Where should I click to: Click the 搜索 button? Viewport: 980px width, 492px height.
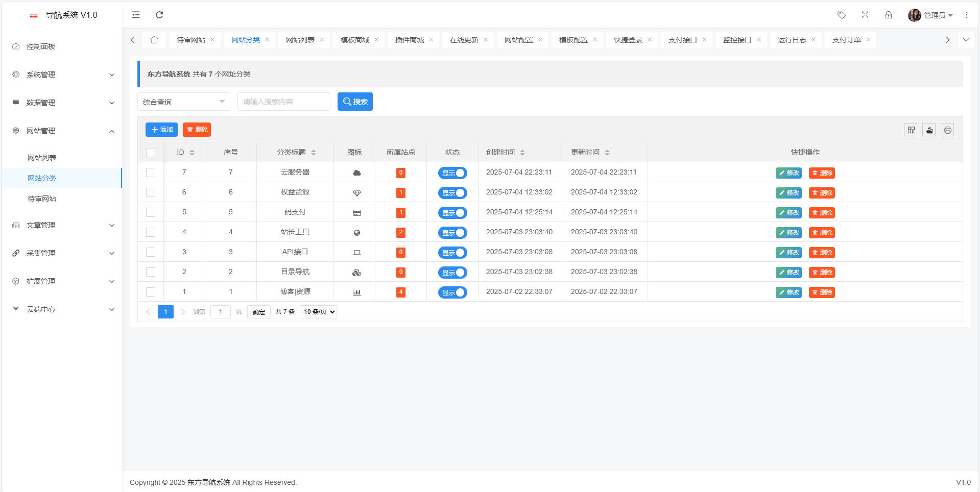pos(355,102)
